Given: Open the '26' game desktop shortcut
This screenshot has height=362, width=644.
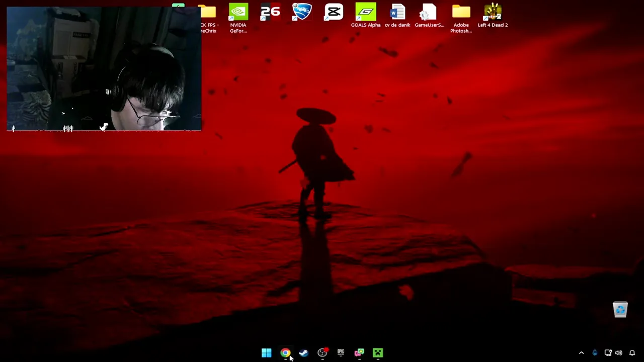Looking at the screenshot, I should click(x=270, y=12).
